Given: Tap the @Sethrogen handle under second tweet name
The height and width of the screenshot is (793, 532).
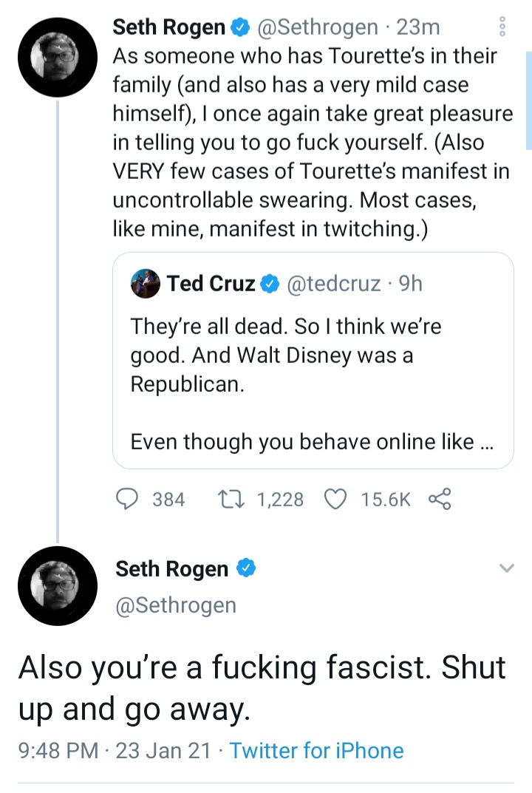Looking at the screenshot, I should (x=176, y=605).
